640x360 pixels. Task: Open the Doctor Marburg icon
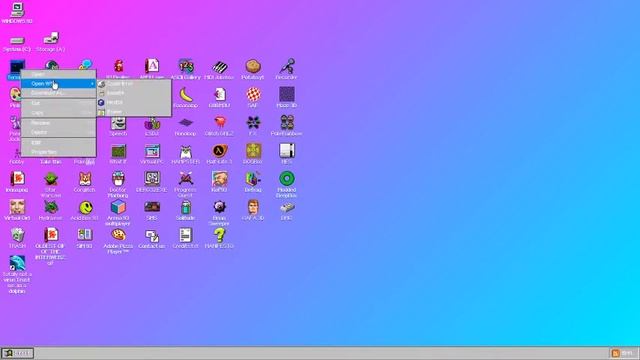coord(118,184)
